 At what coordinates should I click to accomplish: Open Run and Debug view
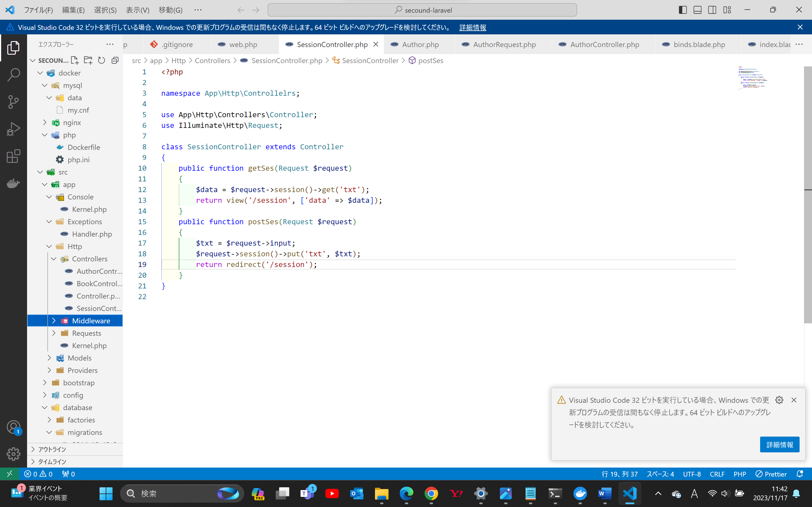(14, 129)
